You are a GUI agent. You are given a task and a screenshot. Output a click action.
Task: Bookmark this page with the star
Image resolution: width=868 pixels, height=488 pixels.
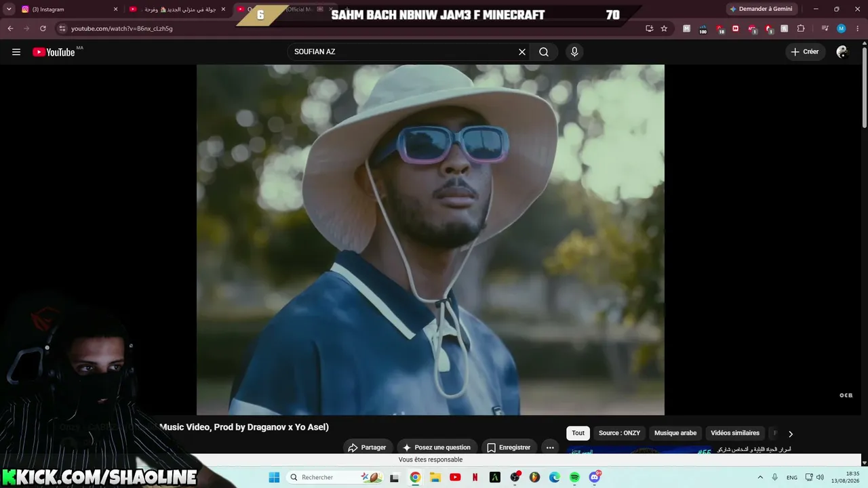pyautogui.click(x=664, y=28)
